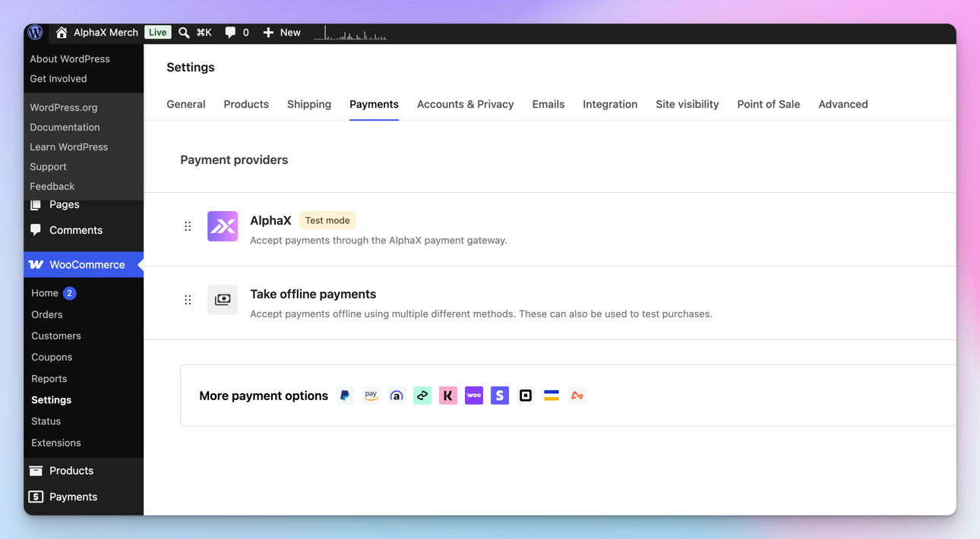Viewport: 980px width, 539px height.
Task: Click the Home notification count badge
Action: (69, 293)
